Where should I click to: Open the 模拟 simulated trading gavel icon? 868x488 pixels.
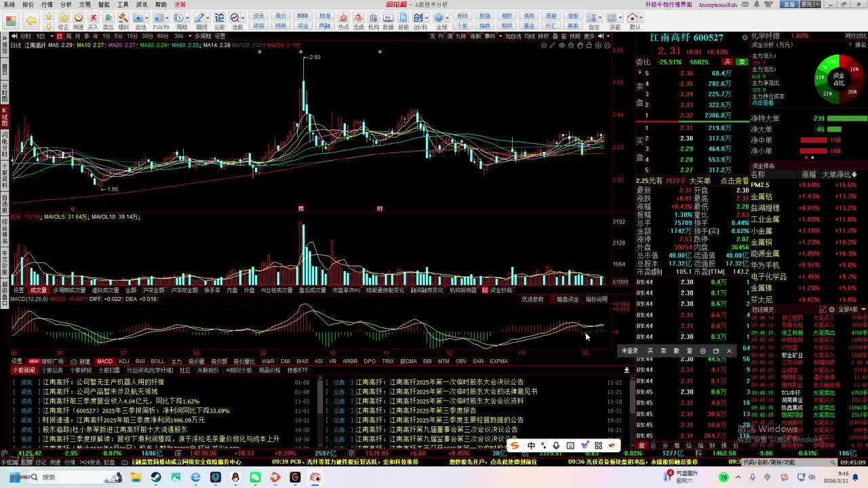coord(123,20)
